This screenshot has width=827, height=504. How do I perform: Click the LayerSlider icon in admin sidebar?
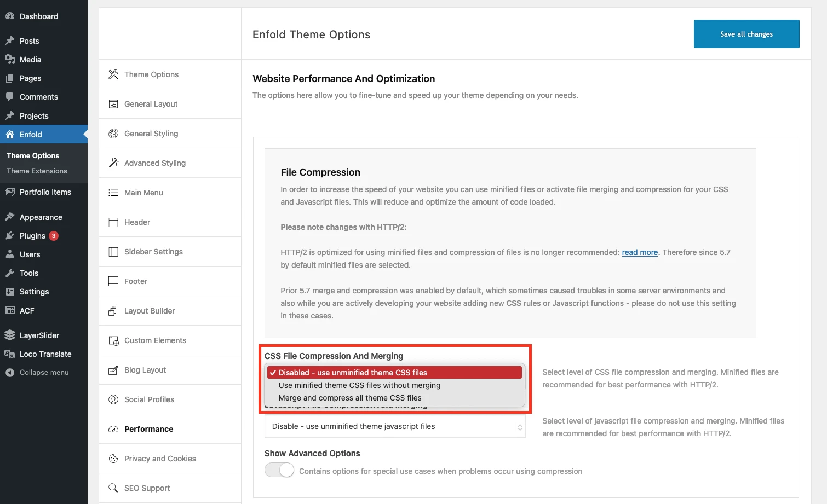pyautogui.click(x=10, y=335)
